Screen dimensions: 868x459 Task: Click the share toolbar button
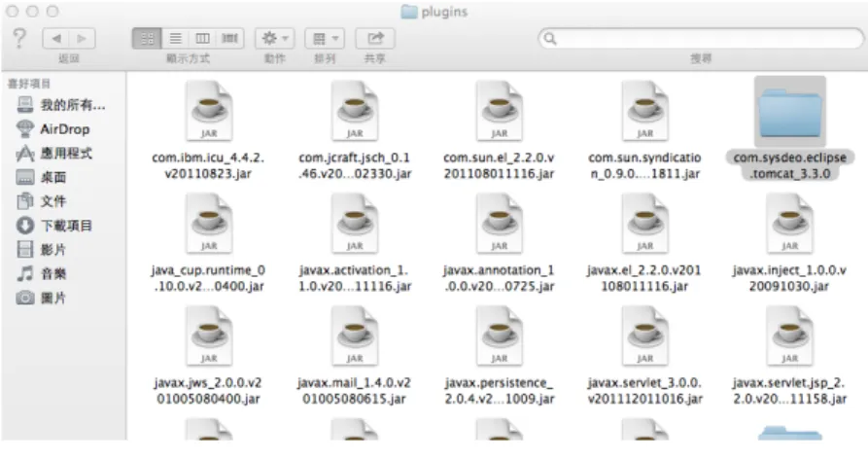tap(375, 38)
